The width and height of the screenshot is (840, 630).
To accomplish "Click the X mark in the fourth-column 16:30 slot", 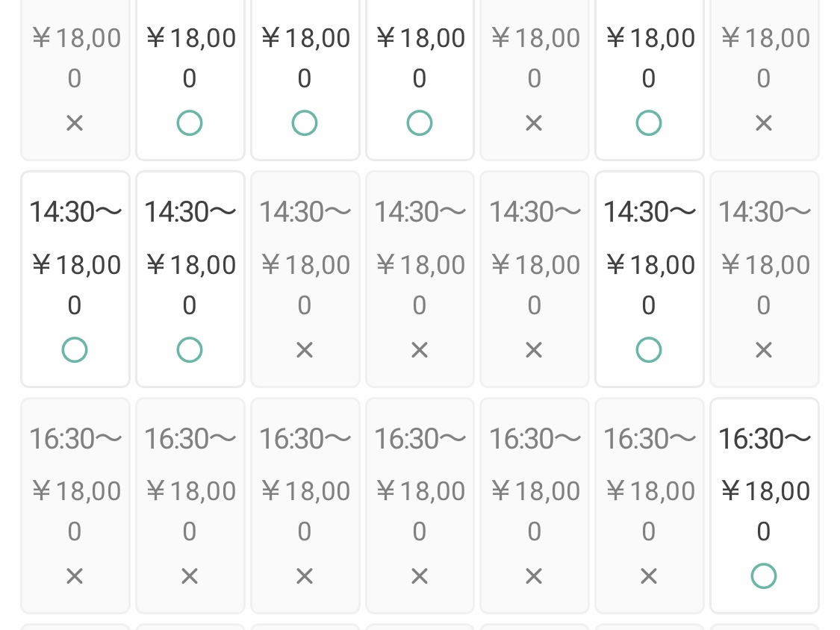I will click(x=420, y=576).
